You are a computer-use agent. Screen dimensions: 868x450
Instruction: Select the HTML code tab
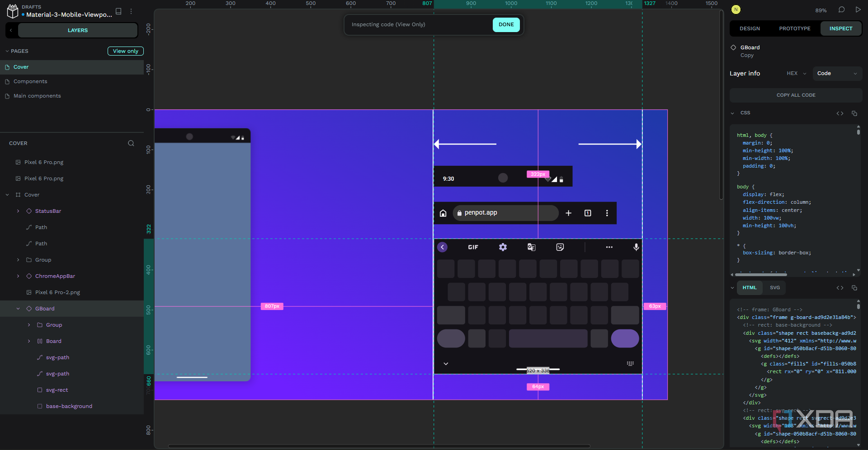click(x=749, y=288)
